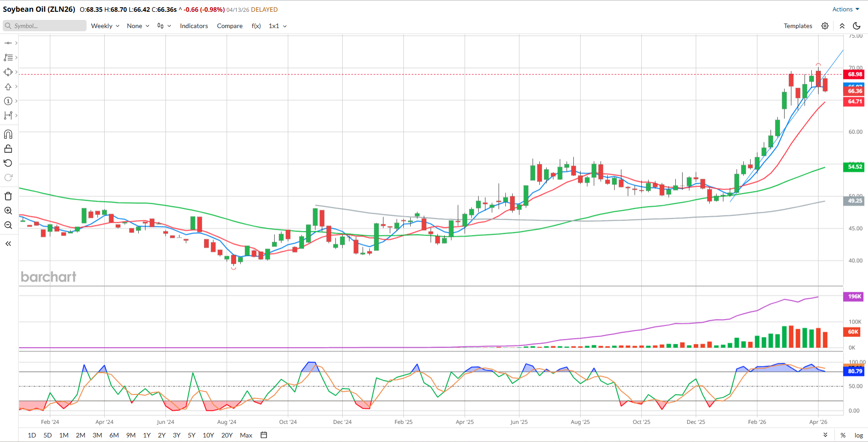868x442 pixels.
Task: Expand the Actions dropdown menu
Action: pos(845,9)
